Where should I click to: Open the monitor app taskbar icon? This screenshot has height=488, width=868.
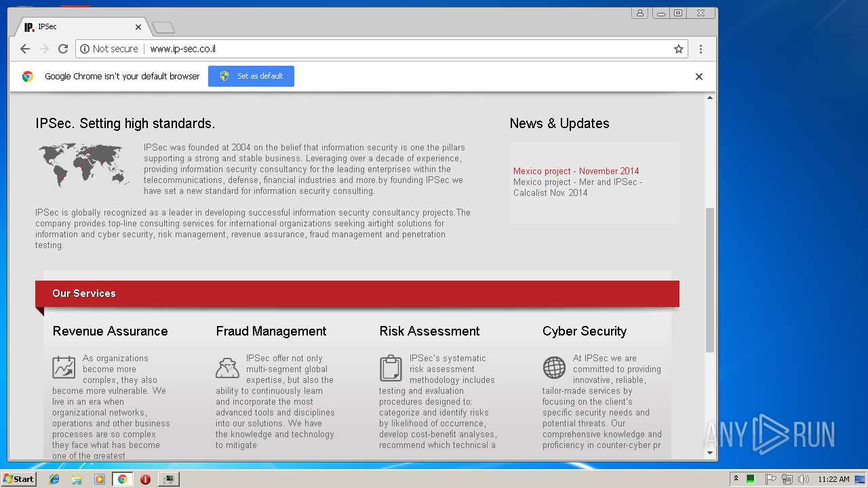168,479
